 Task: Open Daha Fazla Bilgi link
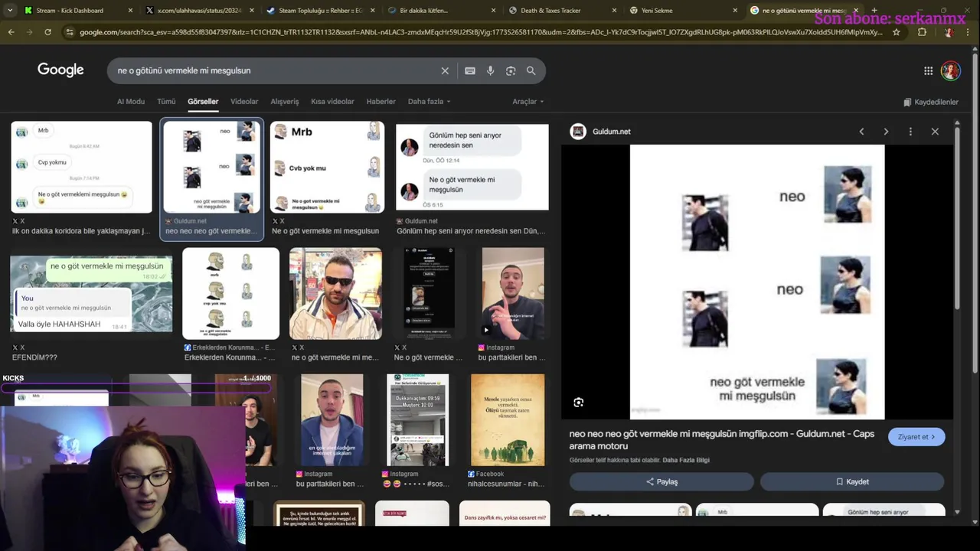pyautogui.click(x=686, y=460)
